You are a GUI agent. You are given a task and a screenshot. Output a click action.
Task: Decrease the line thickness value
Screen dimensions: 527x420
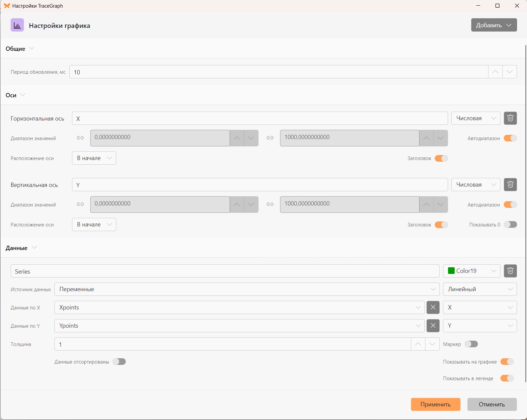pyautogui.click(x=432, y=344)
